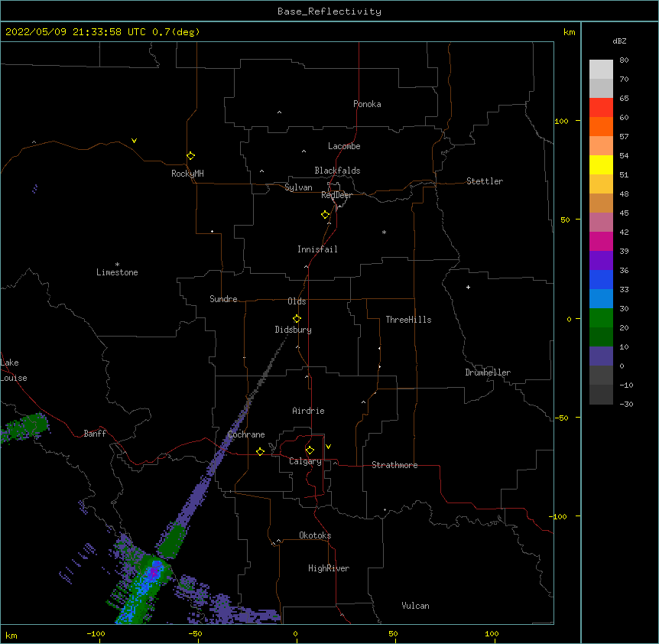Click the Lacombe city label
Viewport: 659px width, 644px height.
(x=344, y=146)
